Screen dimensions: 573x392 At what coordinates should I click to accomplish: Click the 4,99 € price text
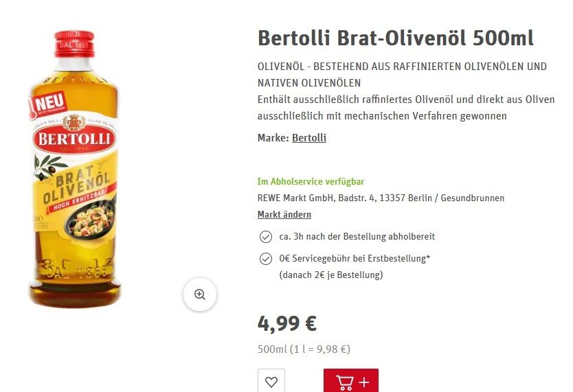coord(287,323)
